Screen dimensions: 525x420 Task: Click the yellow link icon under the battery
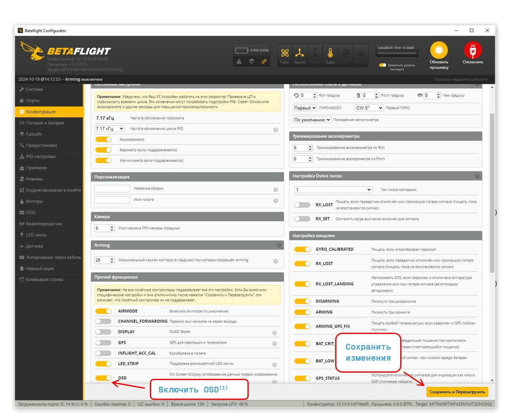[x=264, y=61]
